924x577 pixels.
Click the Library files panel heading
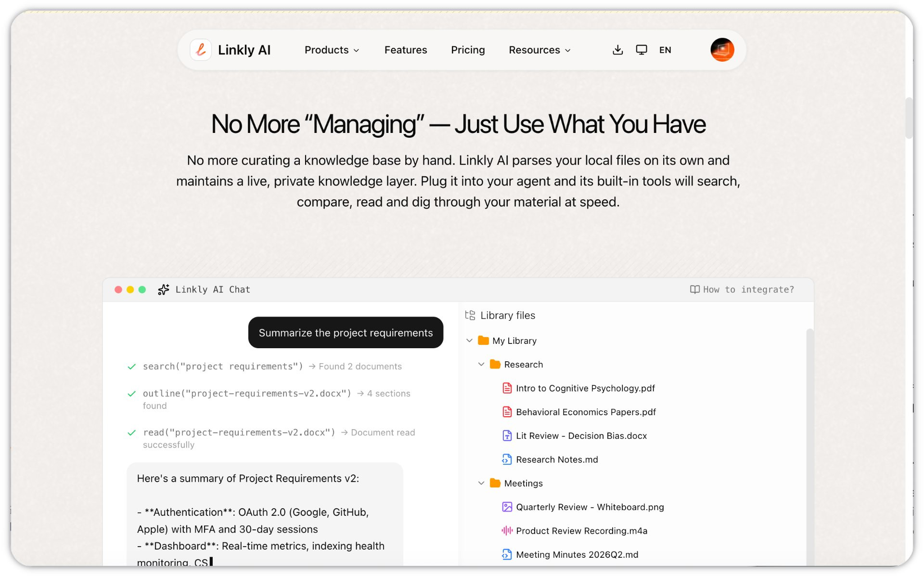tap(508, 315)
